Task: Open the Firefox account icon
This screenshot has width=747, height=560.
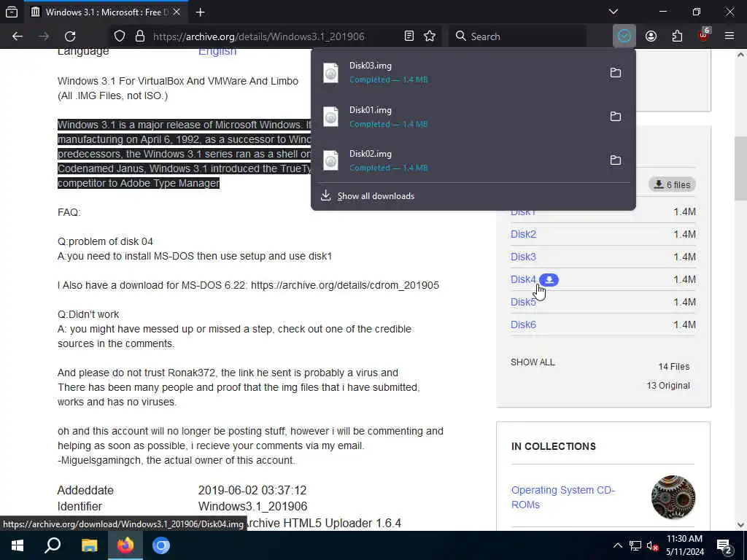Action: (x=651, y=36)
